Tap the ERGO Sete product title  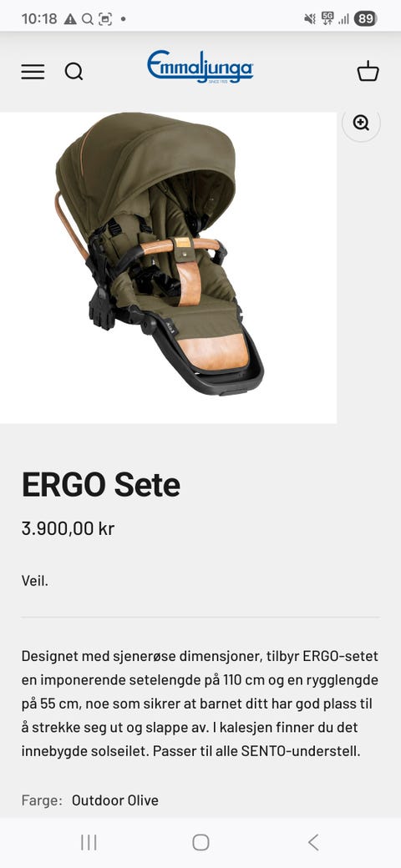[101, 484]
